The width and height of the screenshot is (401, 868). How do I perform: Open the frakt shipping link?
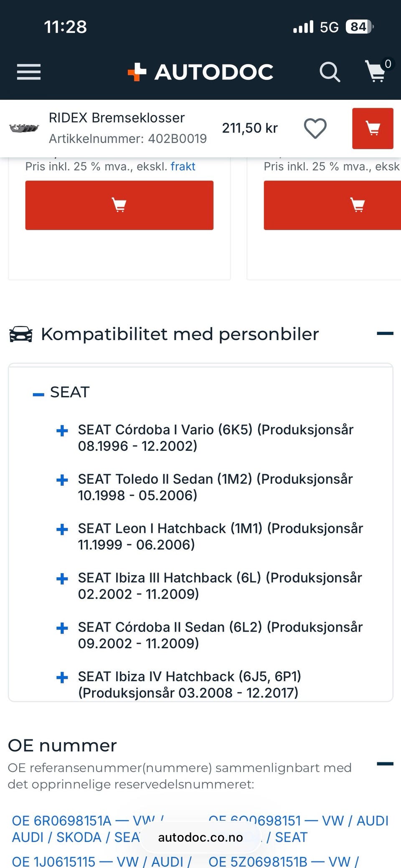pos(183,166)
